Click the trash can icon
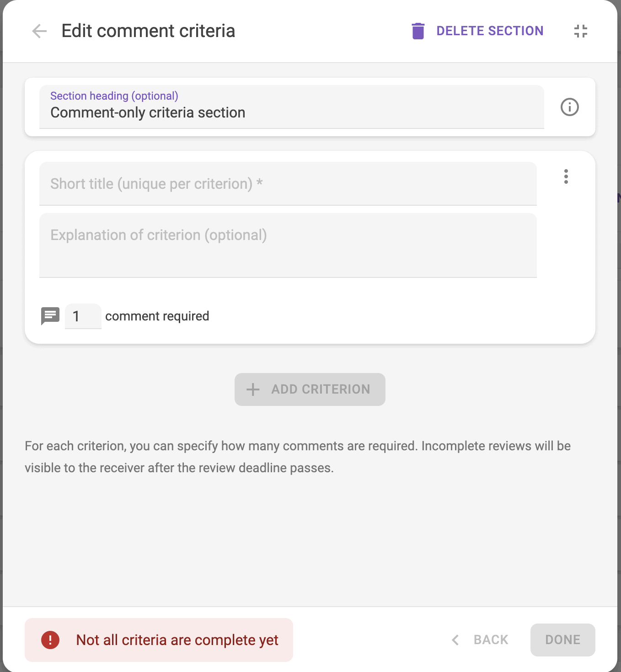621x672 pixels. point(418,31)
